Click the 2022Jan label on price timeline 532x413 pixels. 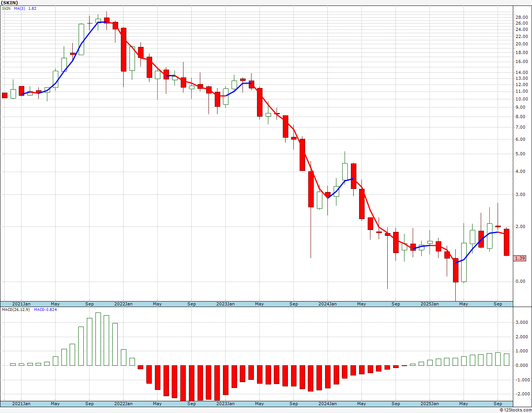pos(123,304)
